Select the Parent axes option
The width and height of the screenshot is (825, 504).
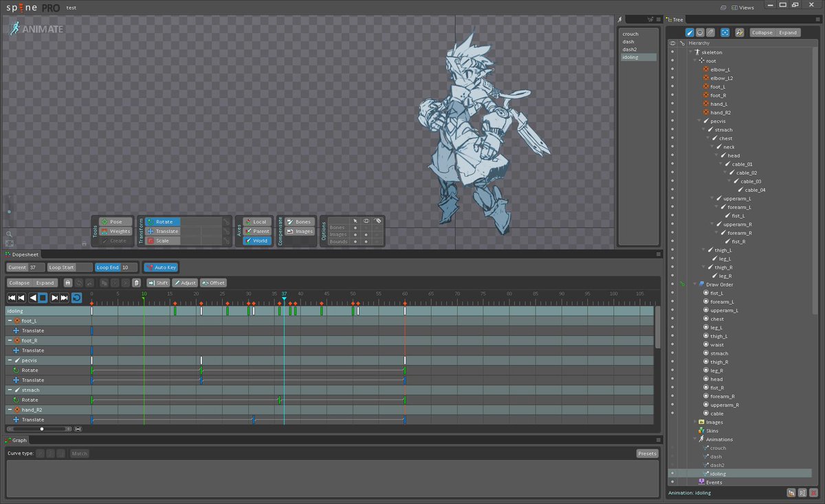coord(257,232)
